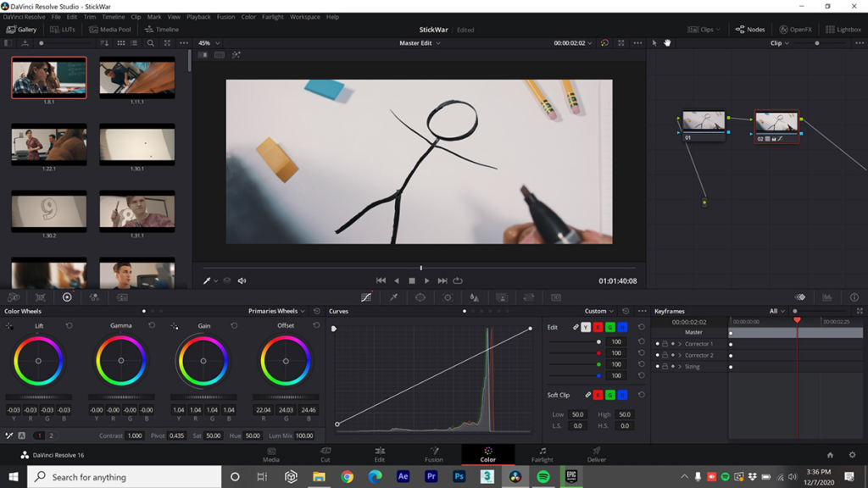Switch to the Deliver page tab
Screen dimensions: 868x488
(596, 454)
